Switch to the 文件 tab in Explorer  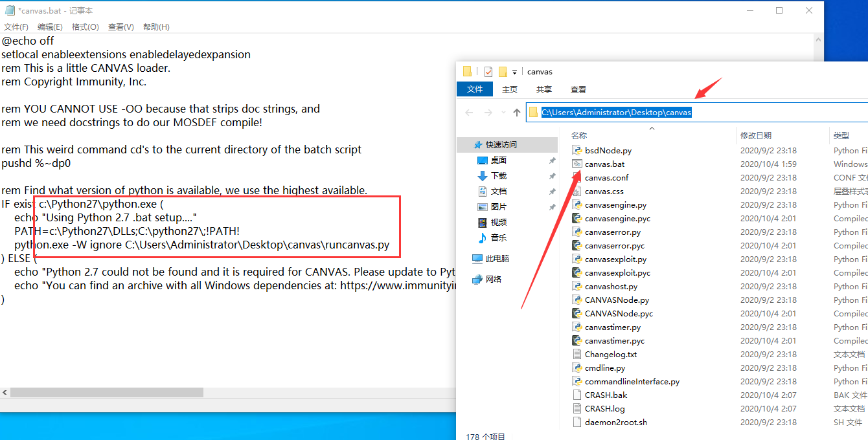click(x=475, y=89)
